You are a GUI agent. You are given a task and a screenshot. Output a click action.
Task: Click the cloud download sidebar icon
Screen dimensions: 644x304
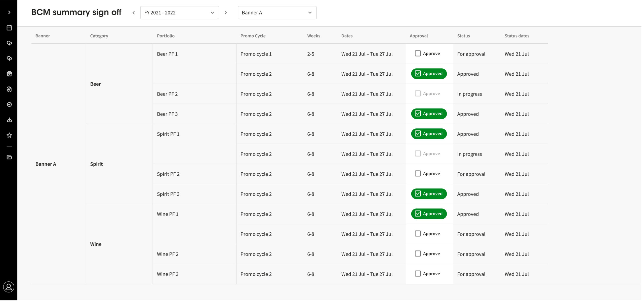(9, 43)
